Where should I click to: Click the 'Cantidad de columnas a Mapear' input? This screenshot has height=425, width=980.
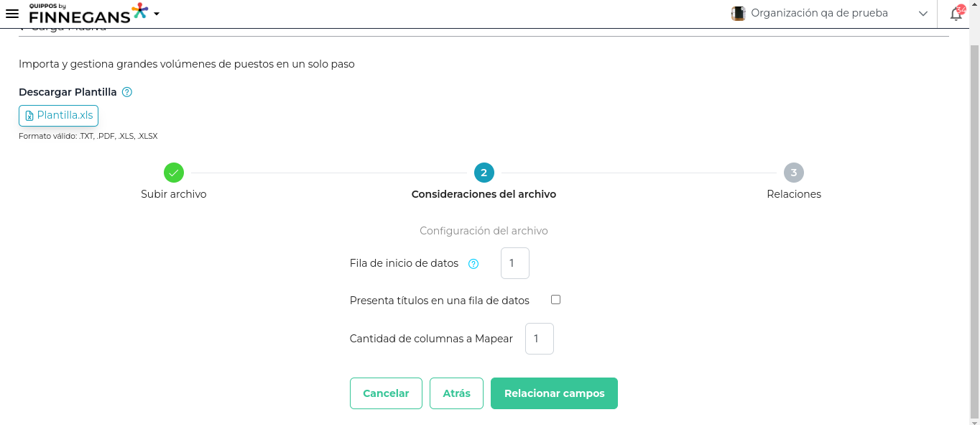point(540,339)
